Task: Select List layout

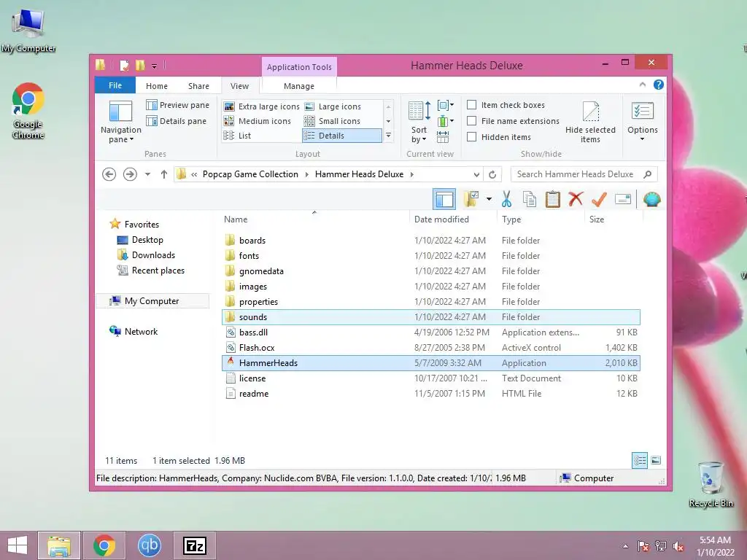Action: click(x=237, y=136)
